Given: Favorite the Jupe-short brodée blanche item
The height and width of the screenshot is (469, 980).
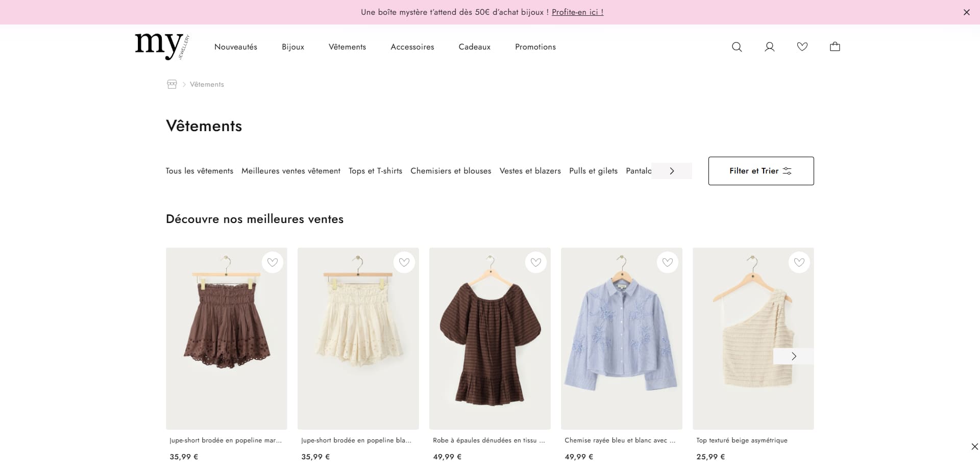Looking at the screenshot, I should click(404, 262).
